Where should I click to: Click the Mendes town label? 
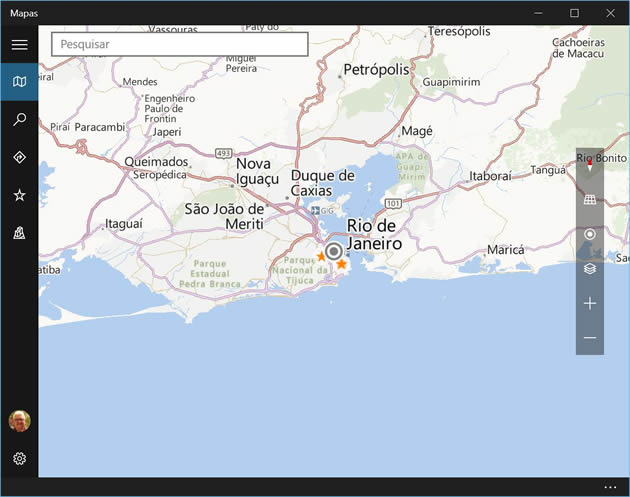(140, 82)
